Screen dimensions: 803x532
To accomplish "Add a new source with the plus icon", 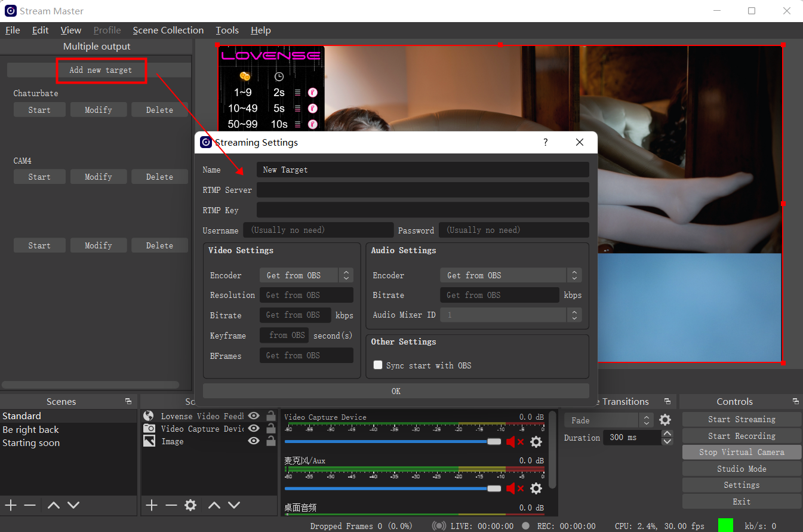I will 152,505.
